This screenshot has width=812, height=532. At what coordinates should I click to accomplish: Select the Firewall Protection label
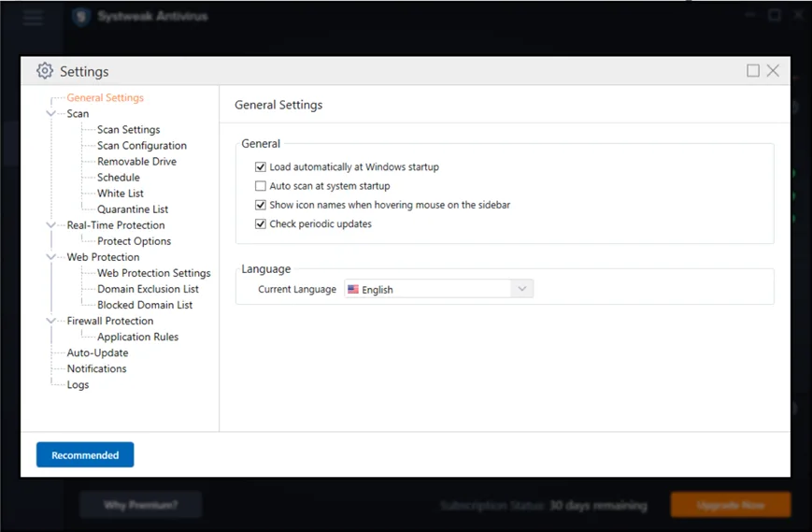[x=109, y=321]
